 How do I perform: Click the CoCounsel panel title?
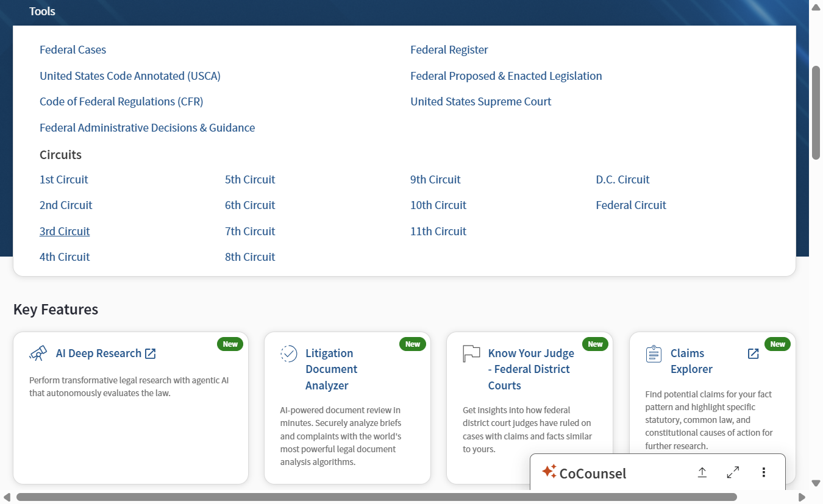tap(593, 474)
